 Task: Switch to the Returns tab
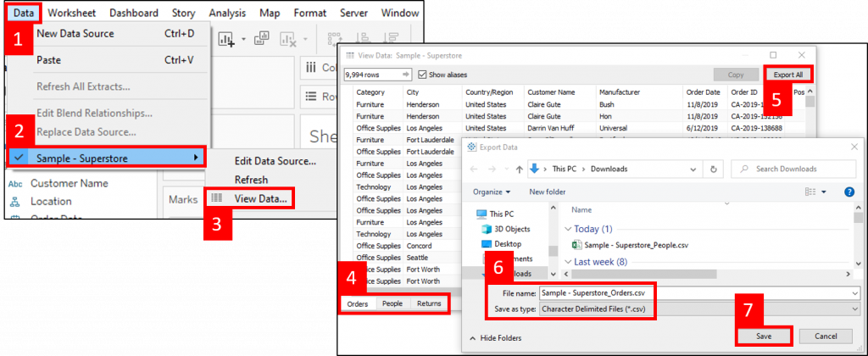429,303
